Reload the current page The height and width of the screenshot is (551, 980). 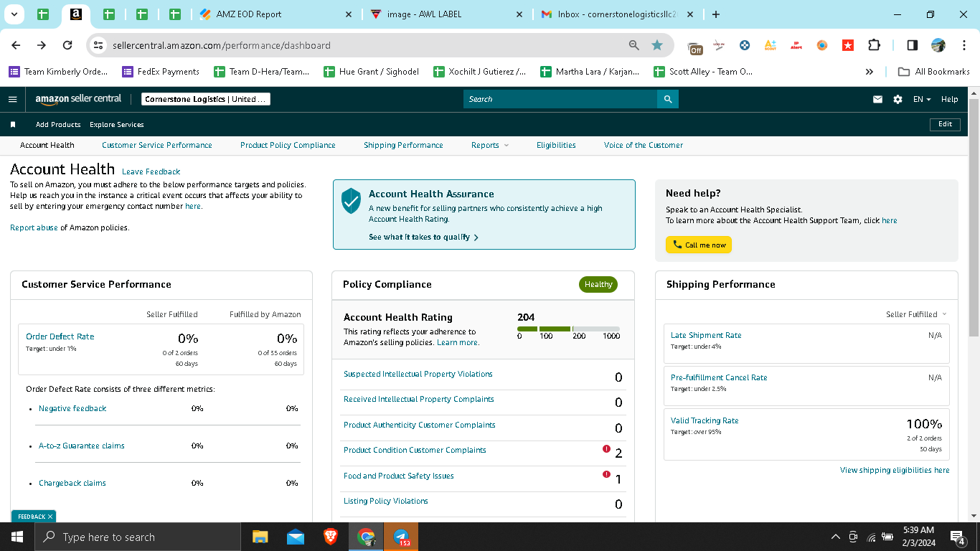pos(67,45)
